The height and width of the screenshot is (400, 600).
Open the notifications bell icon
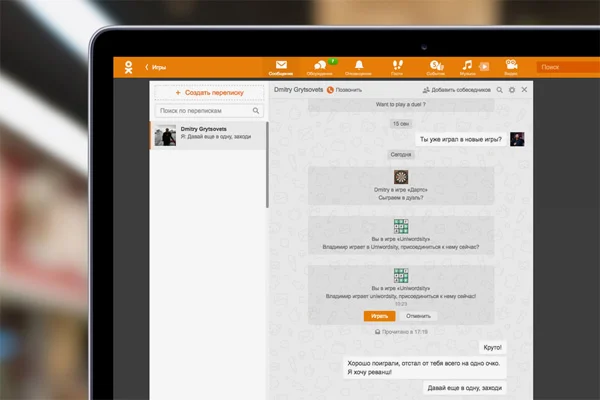point(359,67)
